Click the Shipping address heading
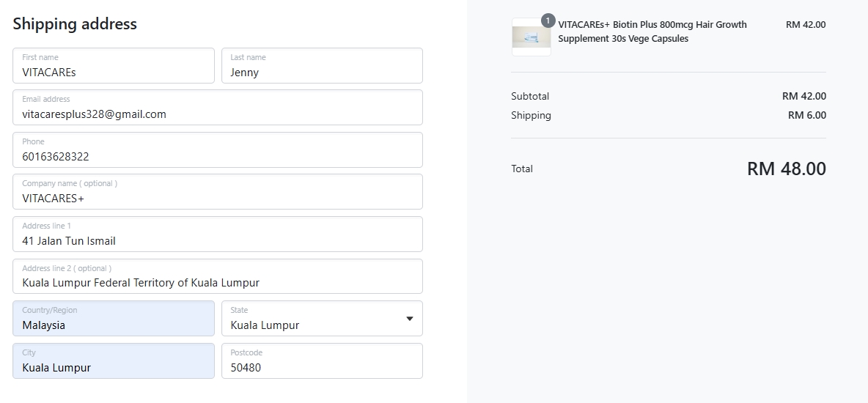 click(75, 23)
